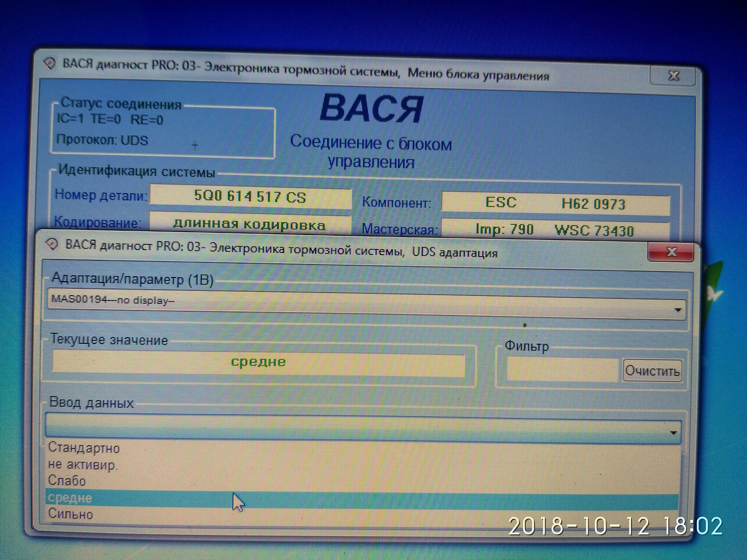The width and height of the screenshot is (747, 560).
Task: Click the 'Протокол: UDS' status text
Action: point(102,140)
